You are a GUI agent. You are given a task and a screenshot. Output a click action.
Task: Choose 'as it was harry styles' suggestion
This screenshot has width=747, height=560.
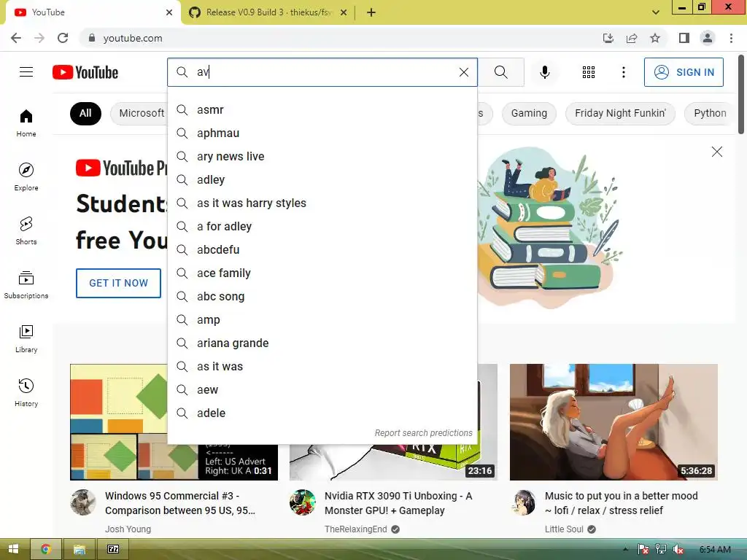(x=322, y=203)
